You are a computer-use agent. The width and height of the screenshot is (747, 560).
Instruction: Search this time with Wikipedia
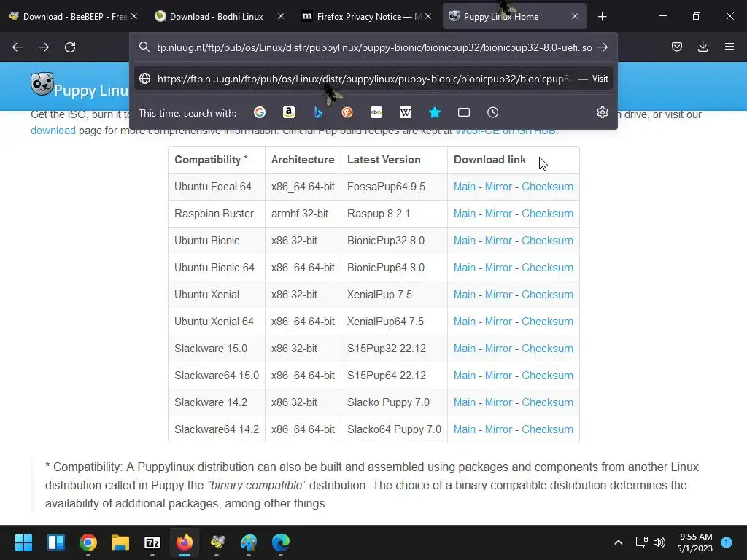point(406,112)
